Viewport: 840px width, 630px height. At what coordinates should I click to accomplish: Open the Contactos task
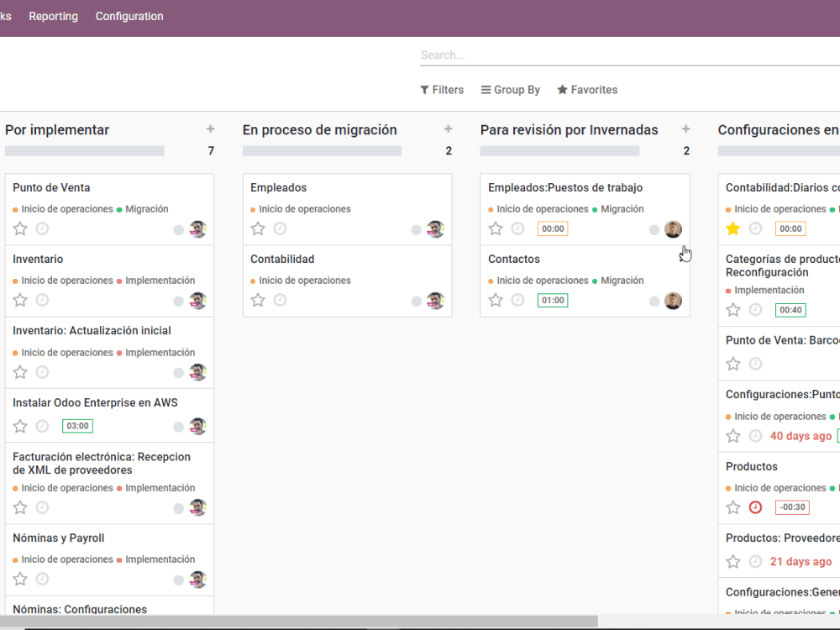pyautogui.click(x=514, y=260)
